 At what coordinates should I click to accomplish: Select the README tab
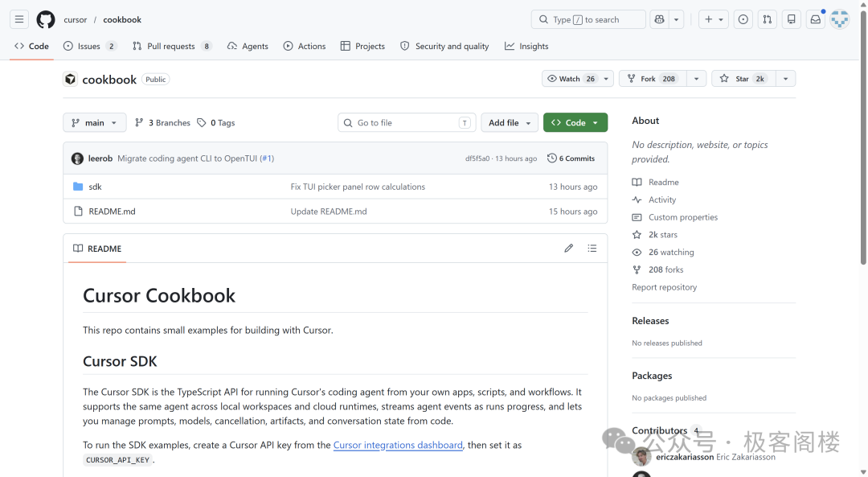pos(97,249)
